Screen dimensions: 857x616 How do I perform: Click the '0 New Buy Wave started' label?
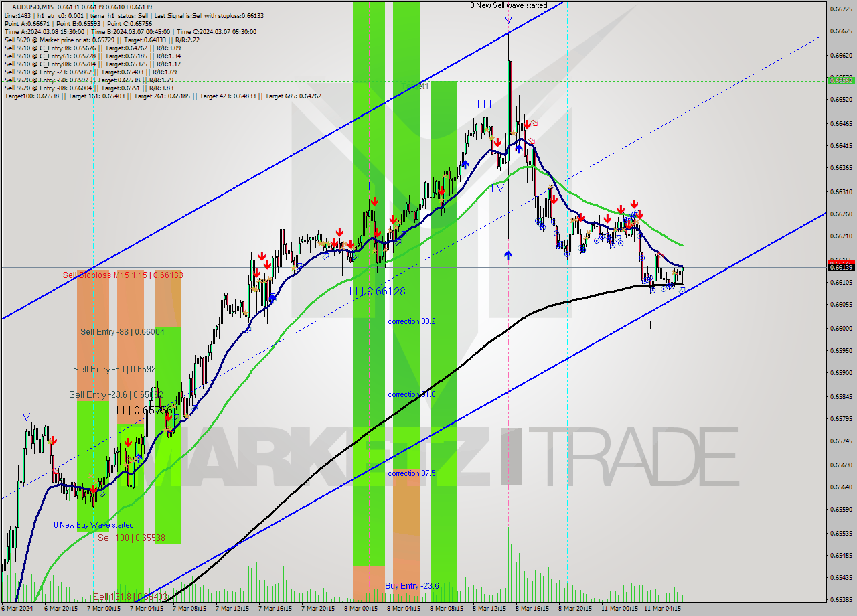coord(94,525)
